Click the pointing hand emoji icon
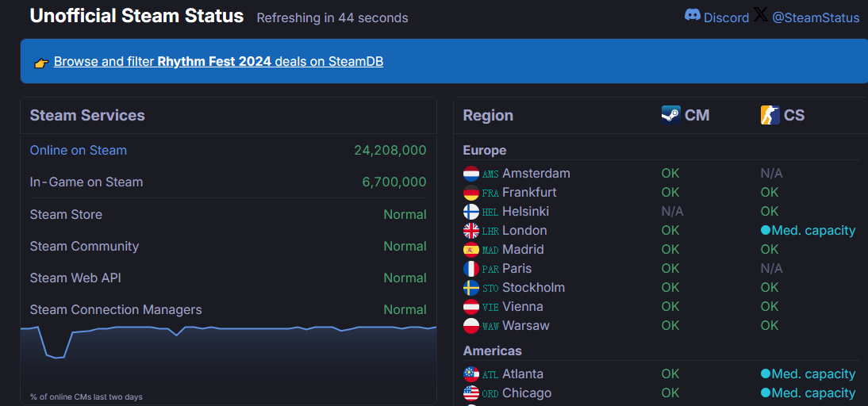This screenshot has height=406, width=868. pos(42,62)
